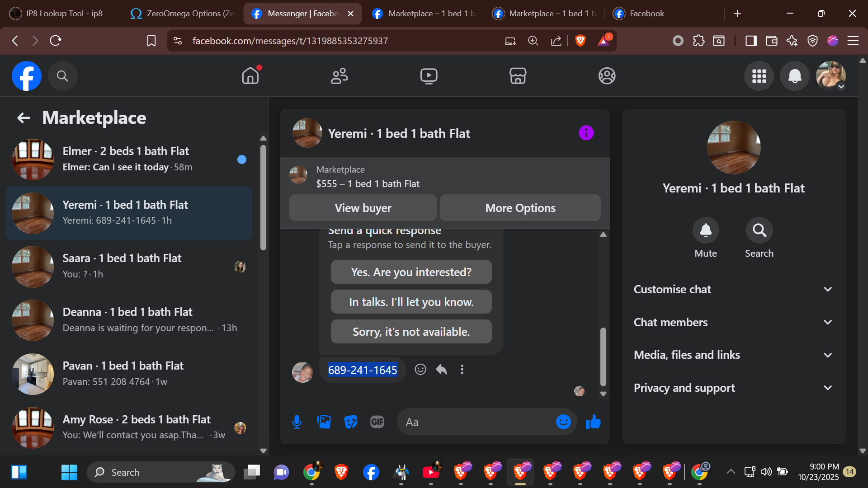
Task: Reply to the 689-241-1645 message
Action: [x=441, y=370]
